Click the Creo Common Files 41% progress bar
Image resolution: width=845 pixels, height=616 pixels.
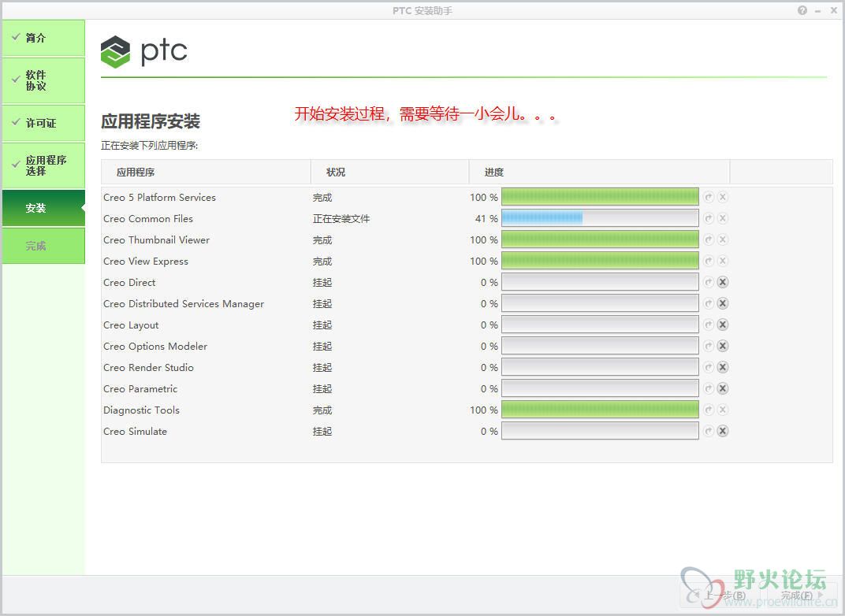coord(600,218)
